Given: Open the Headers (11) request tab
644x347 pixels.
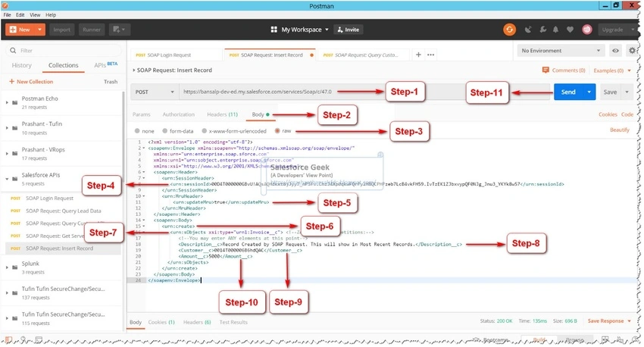Looking at the screenshot, I should 222,114.
